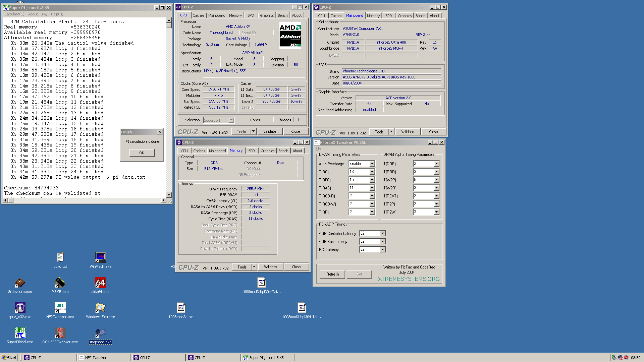
Task: Open 1008mod3-bpl304-Tai file below NForce2 Tweaker window
Action: click(x=302, y=311)
